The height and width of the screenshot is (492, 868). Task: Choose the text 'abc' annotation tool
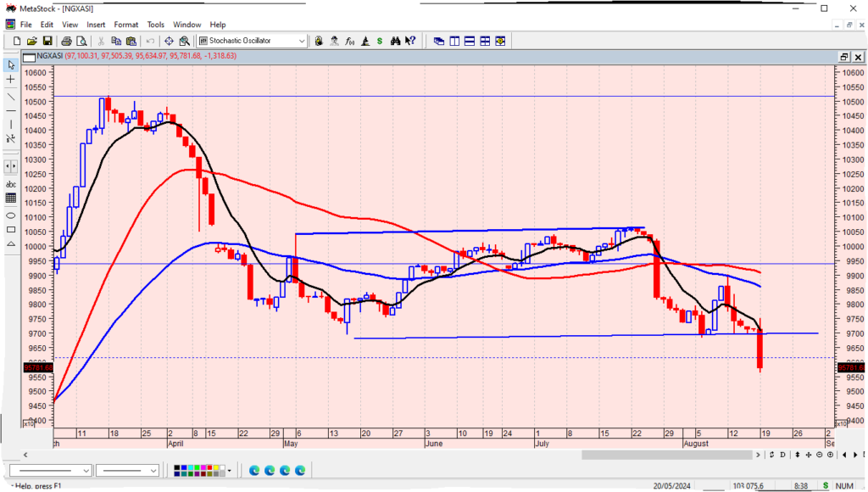pyautogui.click(x=11, y=184)
